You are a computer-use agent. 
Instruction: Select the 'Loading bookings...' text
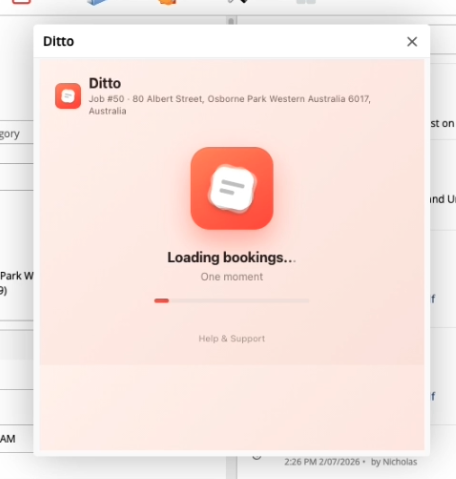pos(232,258)
